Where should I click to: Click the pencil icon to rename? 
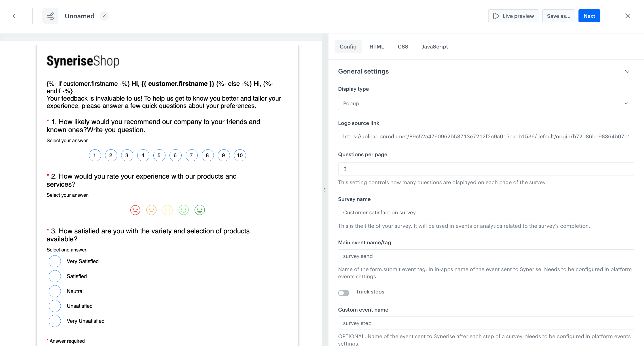[104, 16]
